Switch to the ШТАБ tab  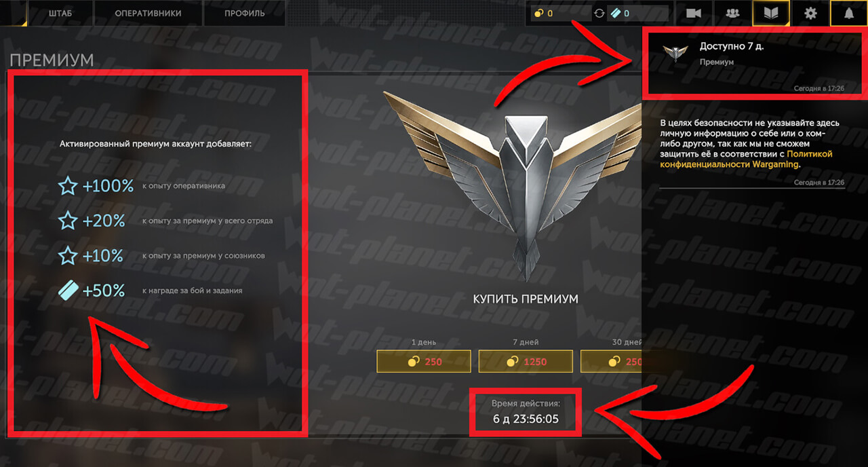click(60, 13)
